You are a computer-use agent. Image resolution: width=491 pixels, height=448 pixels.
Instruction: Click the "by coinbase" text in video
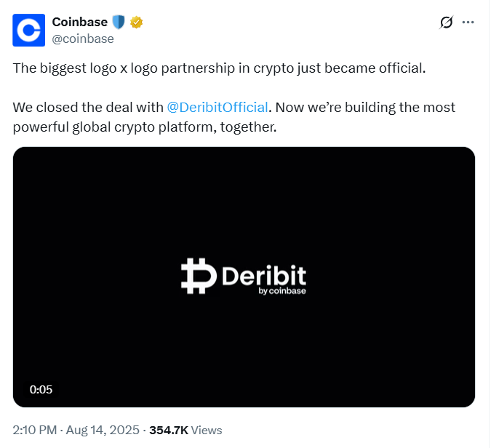point(282,292)
